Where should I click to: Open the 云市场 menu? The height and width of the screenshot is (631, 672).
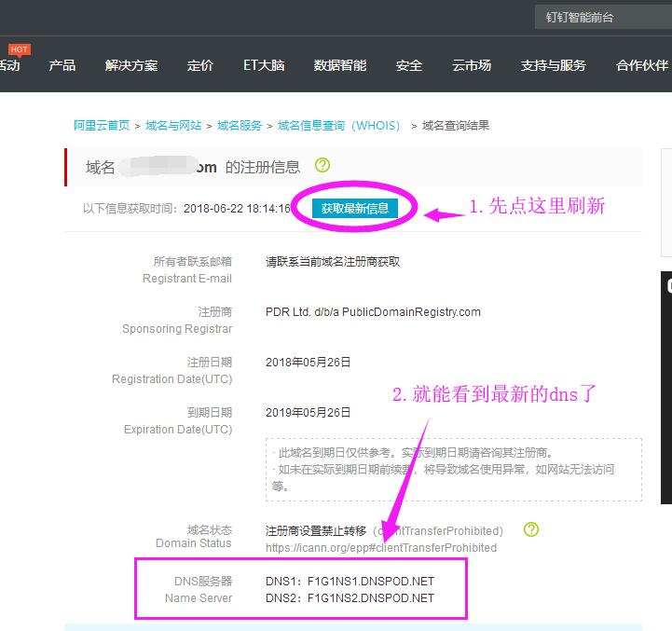pos(472,65)
